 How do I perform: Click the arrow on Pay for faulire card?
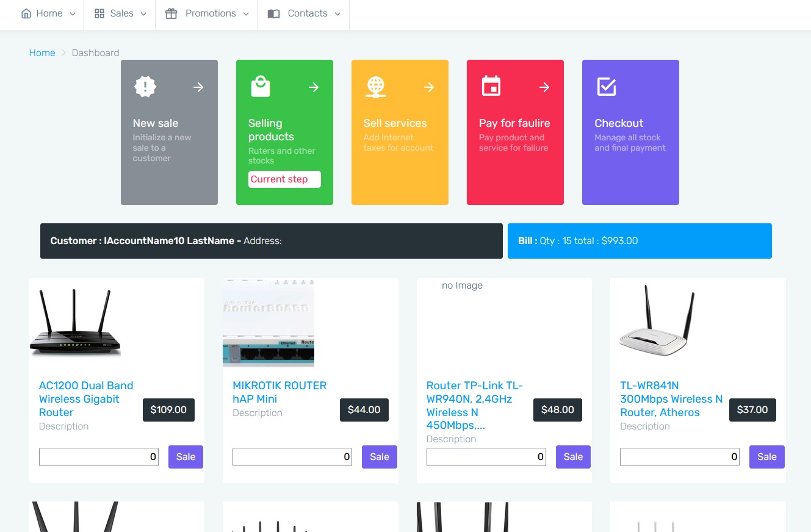point(544,87)
